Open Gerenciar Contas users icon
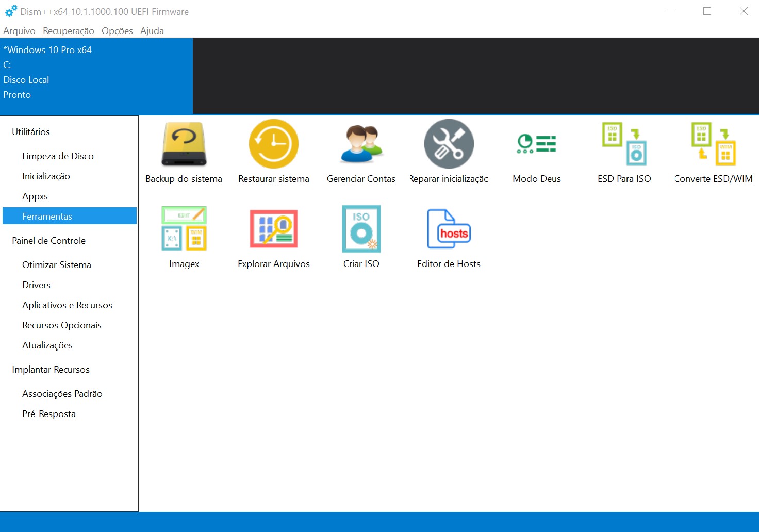Viewport: 759px width, 532px height. [x=361, y=144]
